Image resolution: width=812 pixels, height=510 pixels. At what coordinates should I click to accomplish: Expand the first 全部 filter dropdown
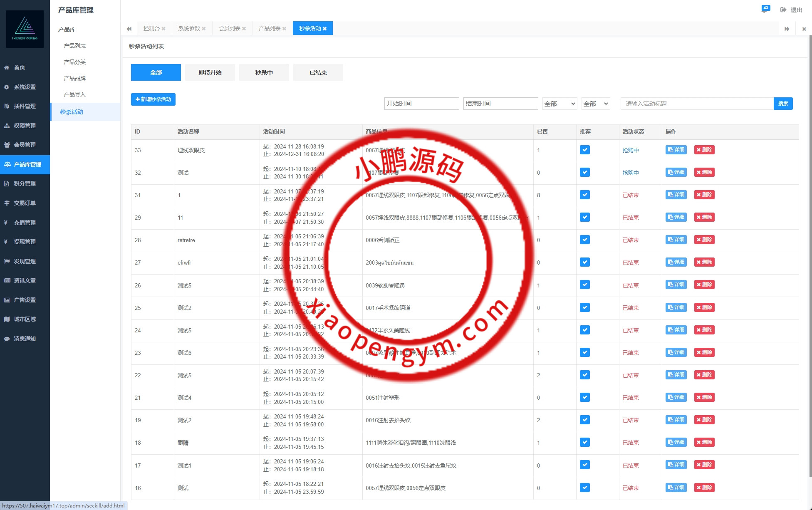click(559, 104)
